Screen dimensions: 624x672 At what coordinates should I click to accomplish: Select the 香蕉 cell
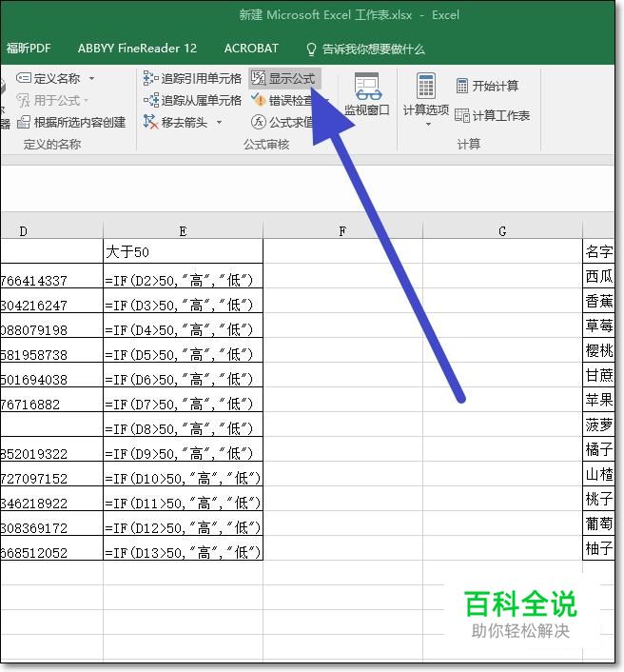598,301
